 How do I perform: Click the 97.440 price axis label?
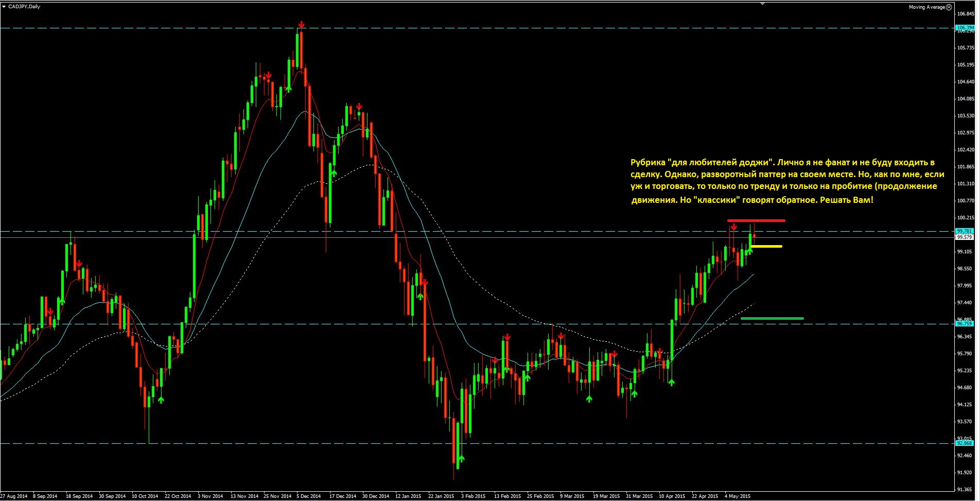coord(966,303)
